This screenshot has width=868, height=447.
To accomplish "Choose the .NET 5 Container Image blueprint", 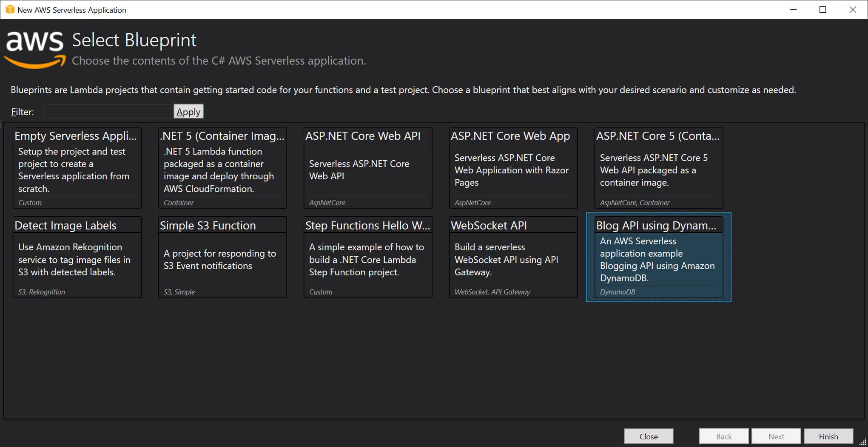I will tap(222, 168).
